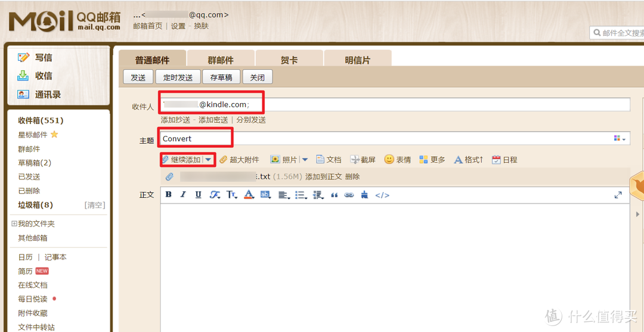The height and width of the screenshot is (332, 644).
Task: Switch to HTML source code view
Action: pyautogui.click(x=382, y=196)
